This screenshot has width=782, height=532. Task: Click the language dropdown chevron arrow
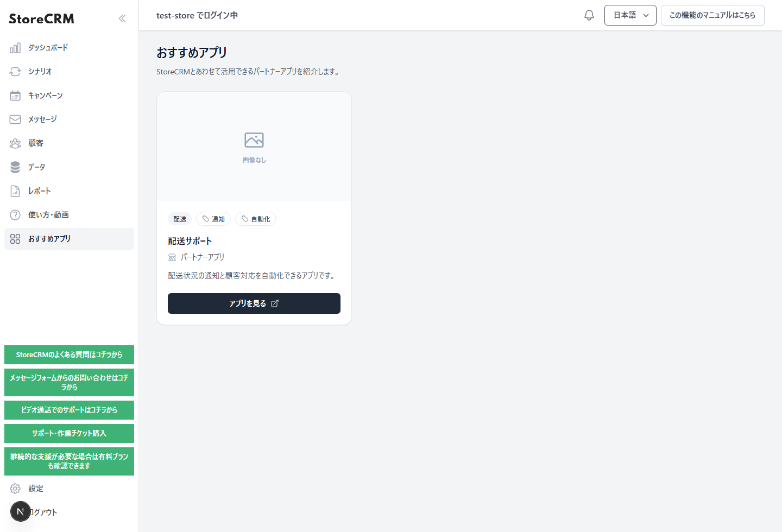pos(646,15)
